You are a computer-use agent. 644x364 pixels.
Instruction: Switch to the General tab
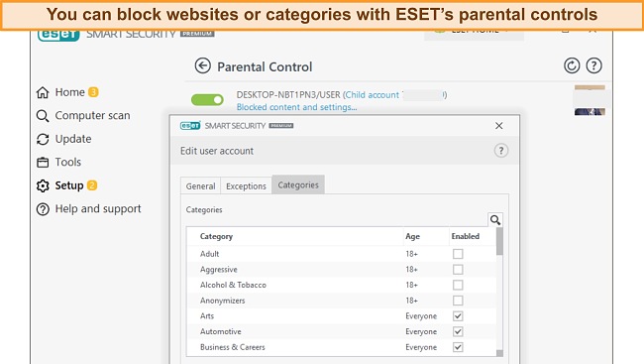200,185
